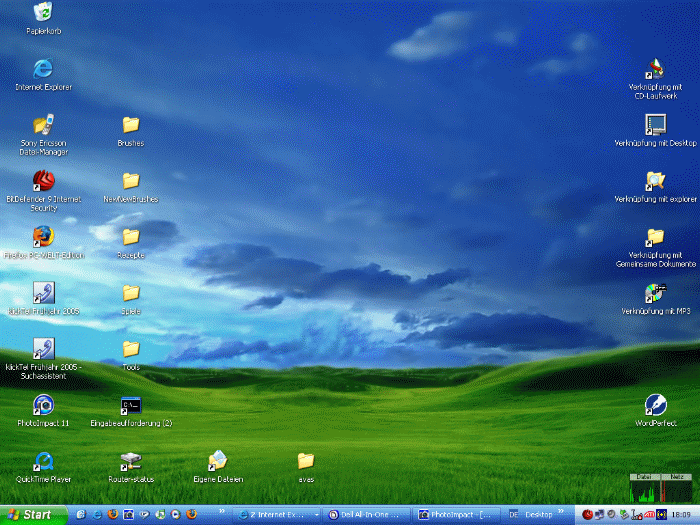The image size is (700, 525).
Task: Launch the QuickTime Player shortcut
Action: coord(43,461)
